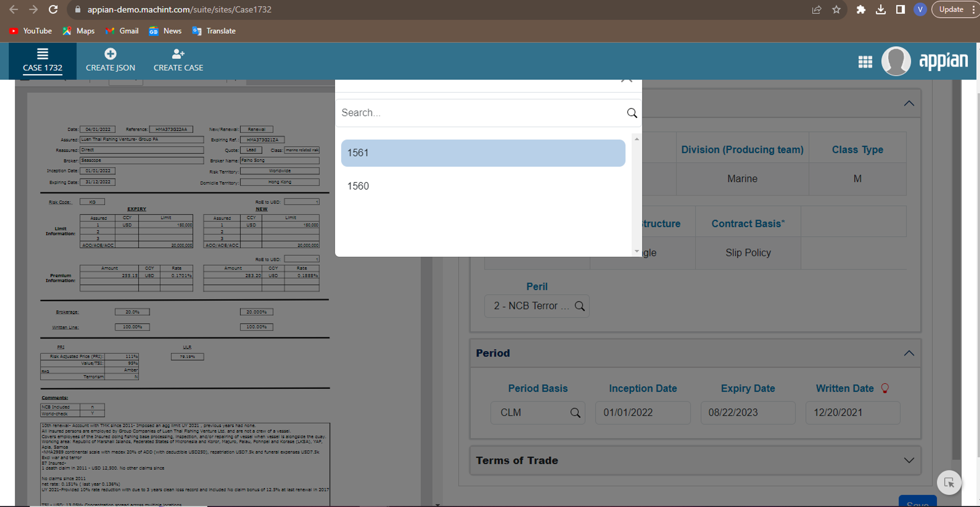
Task: Open the Appian apps grid icon
Action: tap(865, 62)
